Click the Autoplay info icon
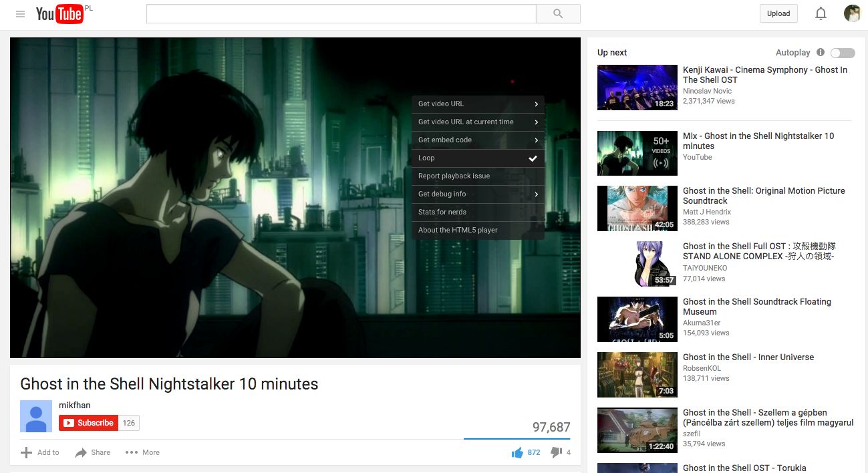 [821, 52]
